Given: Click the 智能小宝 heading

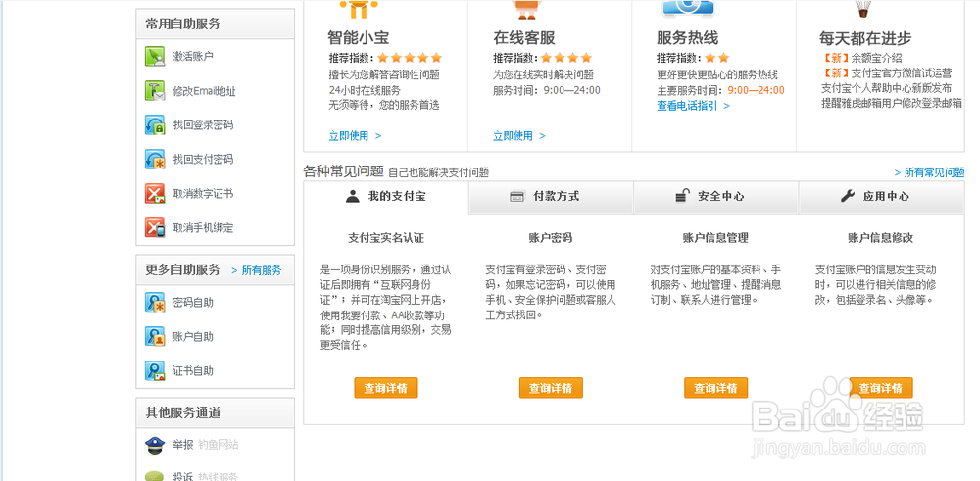Looking at the screenshot, I should click(358, 38).
